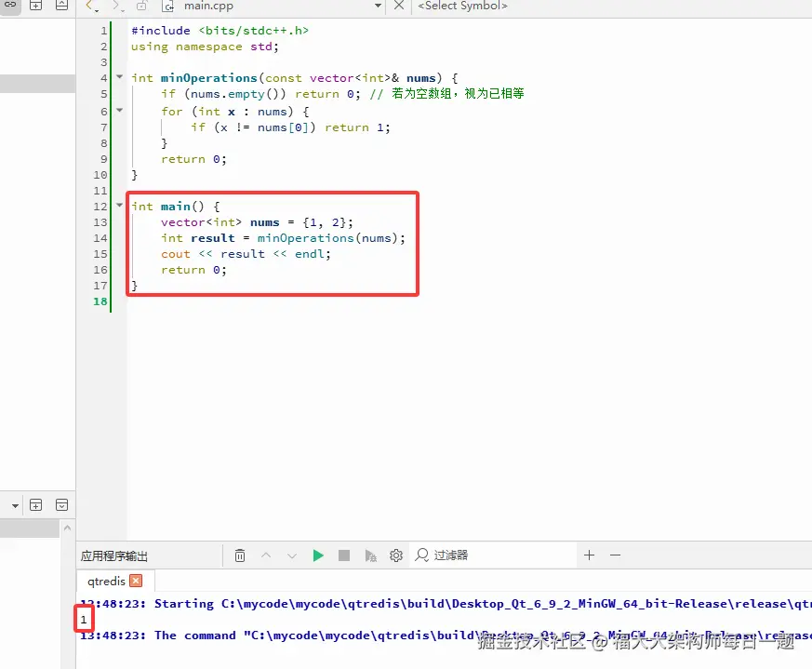Go back using the left arrow

tap(90, 6)
